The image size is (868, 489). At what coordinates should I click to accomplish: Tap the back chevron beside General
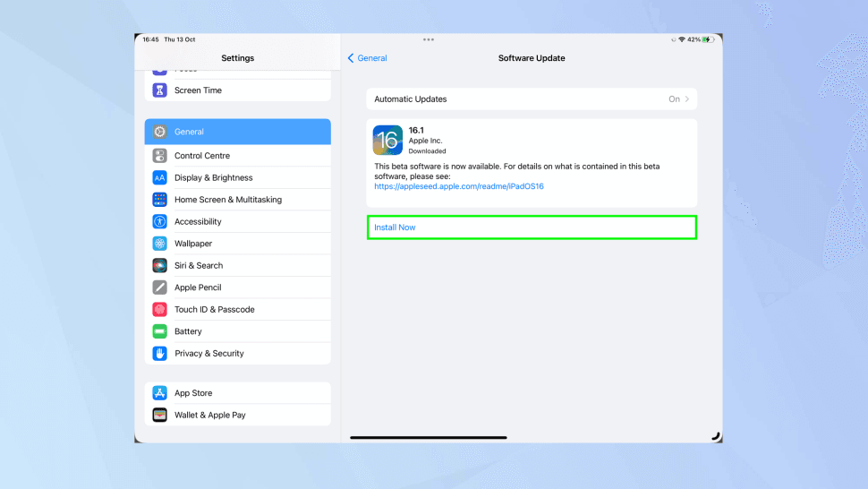[351, 58]
